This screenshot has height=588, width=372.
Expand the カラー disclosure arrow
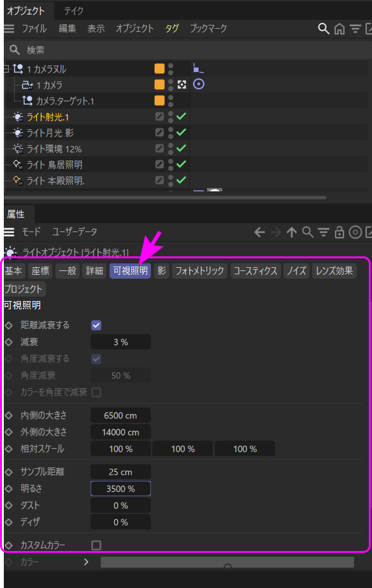click(86, 562)
